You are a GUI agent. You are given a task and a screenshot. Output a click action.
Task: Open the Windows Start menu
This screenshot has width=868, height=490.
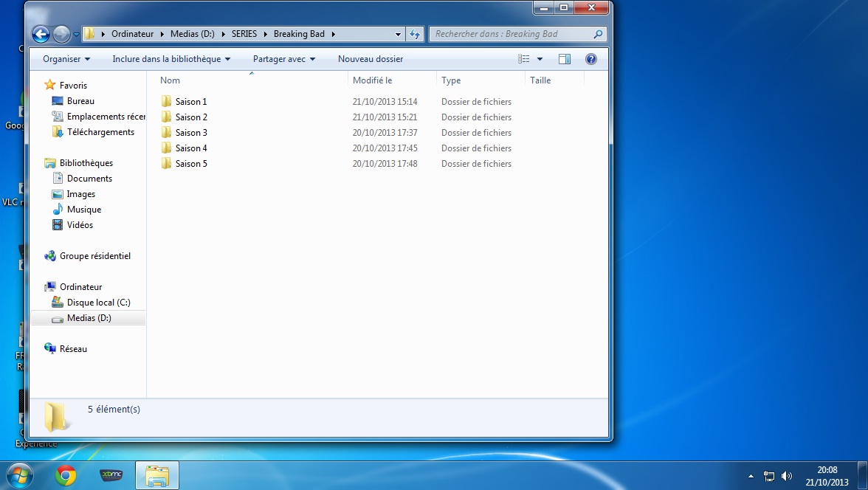(20, 475)
